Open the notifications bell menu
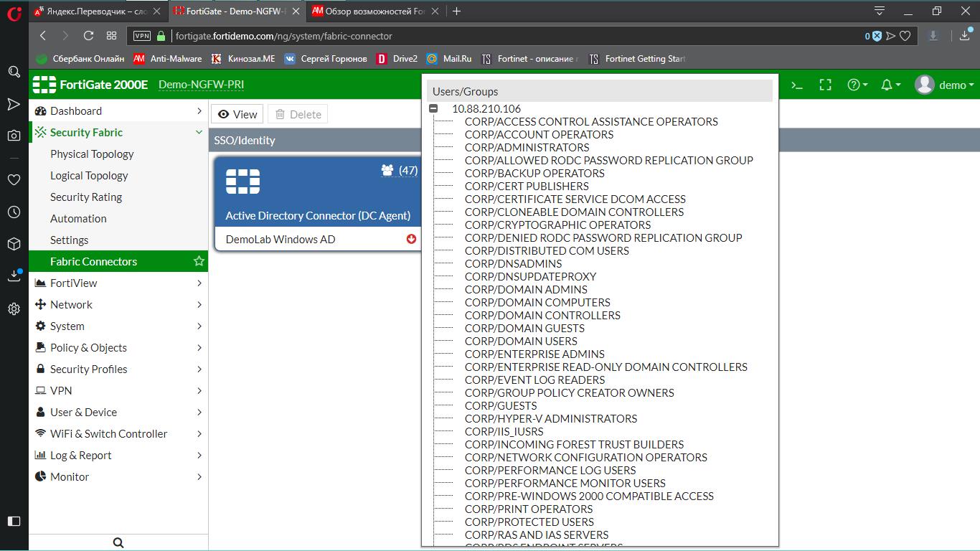 890,85
